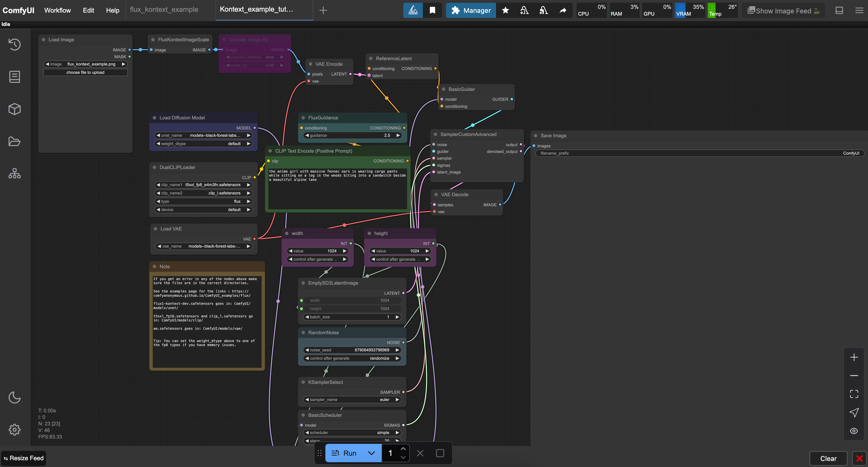
Task: Open the scheduler simple dropdown
Action: coord(352,433)
